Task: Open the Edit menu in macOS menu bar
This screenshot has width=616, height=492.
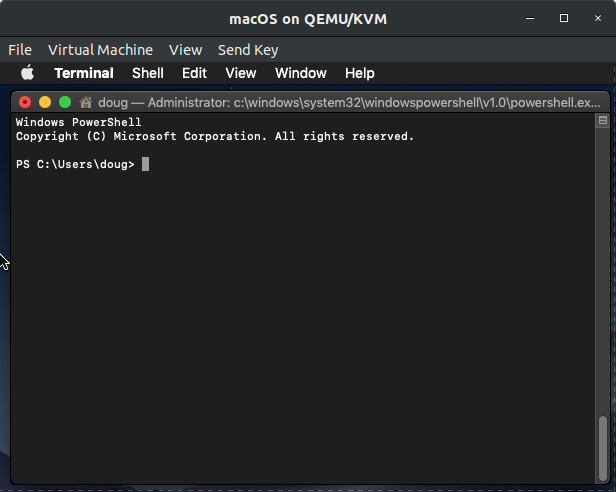Action: point(194,73)
